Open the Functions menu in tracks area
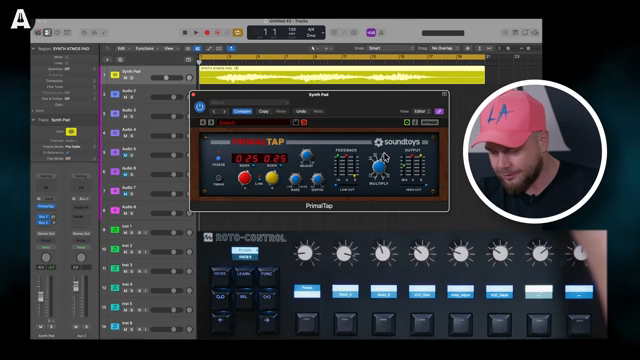The width and height of the screenshot is (640, 360). [x=147, y=49]
